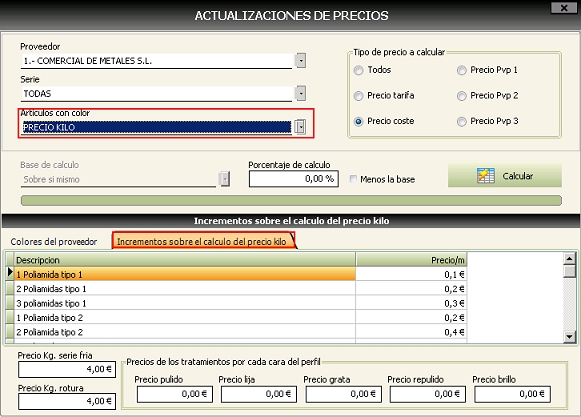Select the Precio coste radio button
The image size is (581, 417).
(x=358, y=121)
